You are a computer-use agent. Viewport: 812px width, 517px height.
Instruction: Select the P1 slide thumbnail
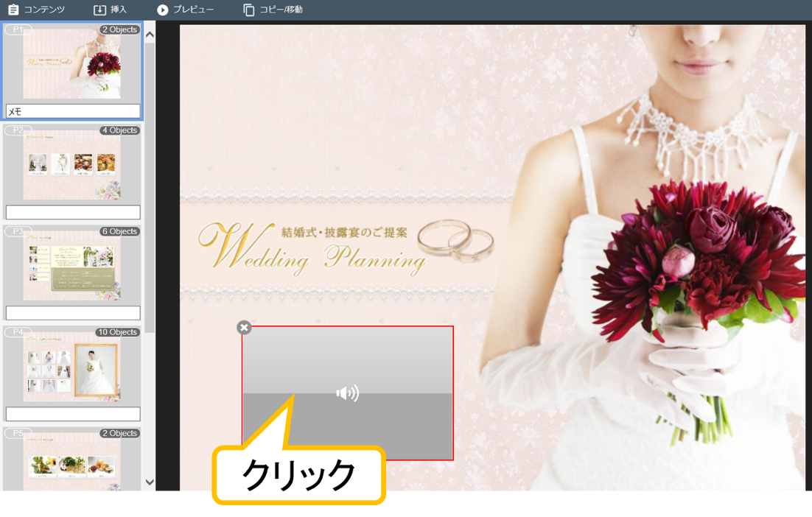coord(71,64)
